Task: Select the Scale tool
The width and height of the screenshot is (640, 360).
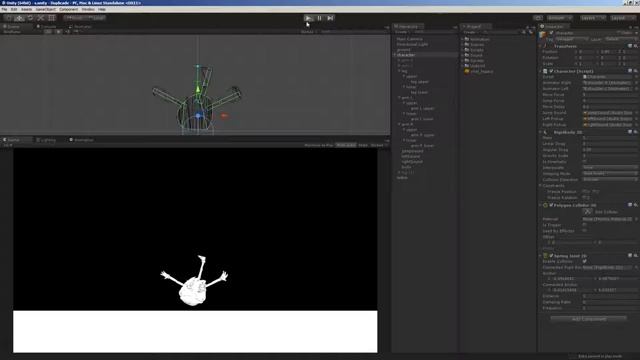Action: [x=41, y=18]
